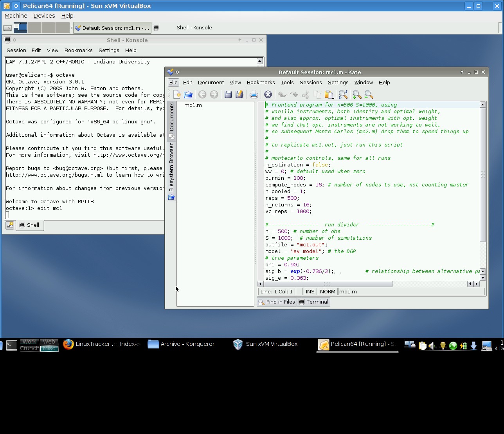Open the Bookmarks menu in Kate
The height and width of the screenshot is (434, 504).
(x=261, y=83)
